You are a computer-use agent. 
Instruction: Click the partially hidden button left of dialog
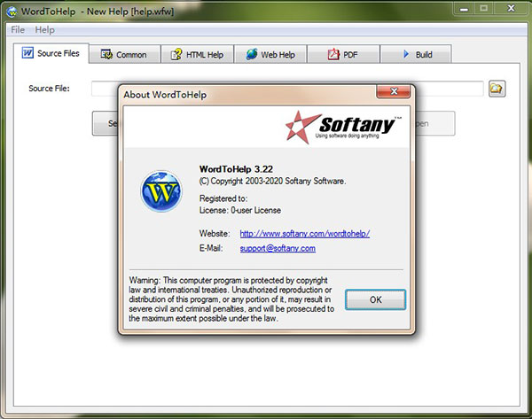pos(106,123)
